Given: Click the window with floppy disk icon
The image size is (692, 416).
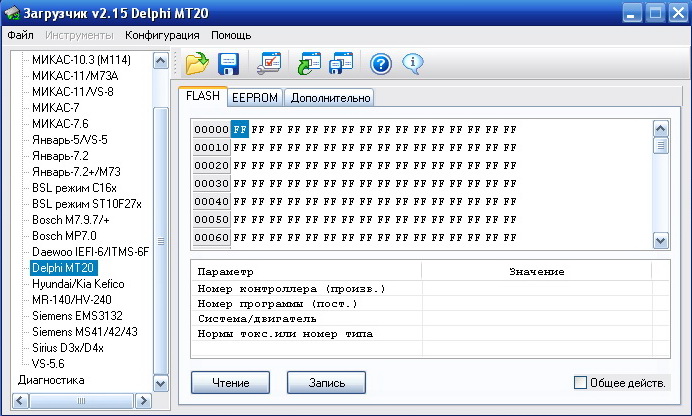Looking at the screenshot, I should pyautogui.click(x=341, y=64).
